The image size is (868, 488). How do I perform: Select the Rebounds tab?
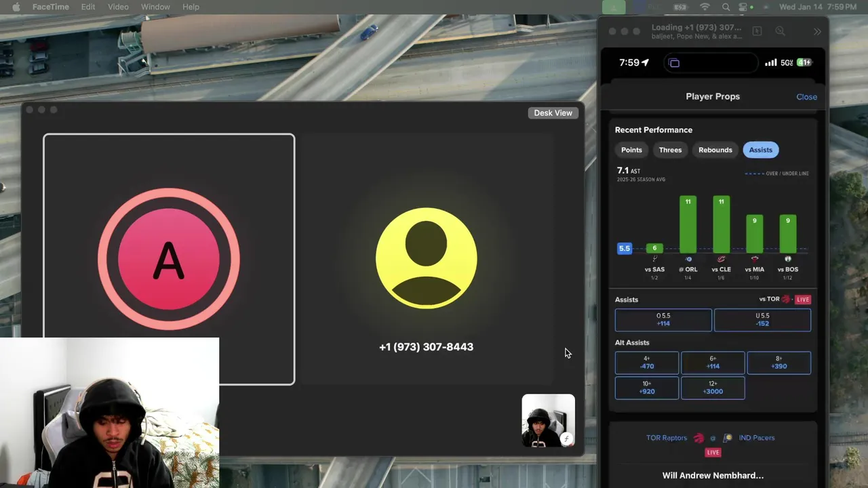[715, 150]
